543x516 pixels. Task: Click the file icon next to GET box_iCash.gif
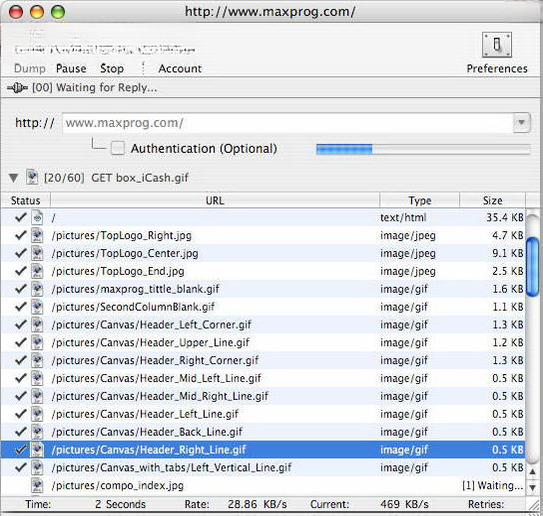tap(32, 177)
